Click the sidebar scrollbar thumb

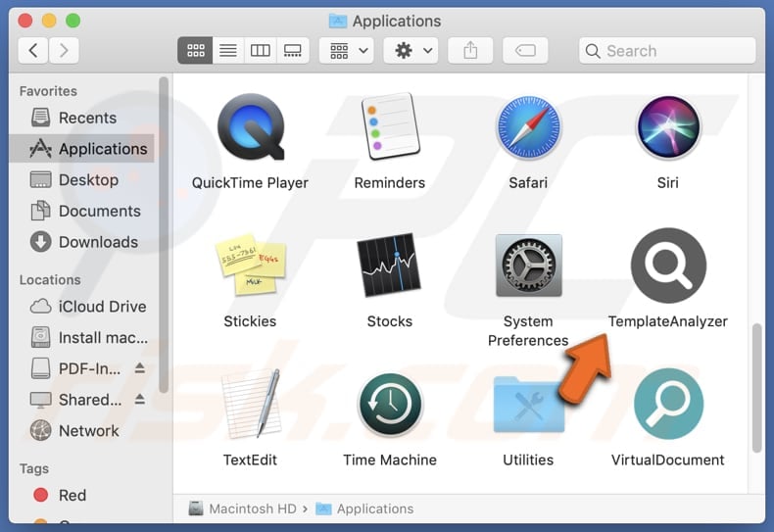(164, 234)
